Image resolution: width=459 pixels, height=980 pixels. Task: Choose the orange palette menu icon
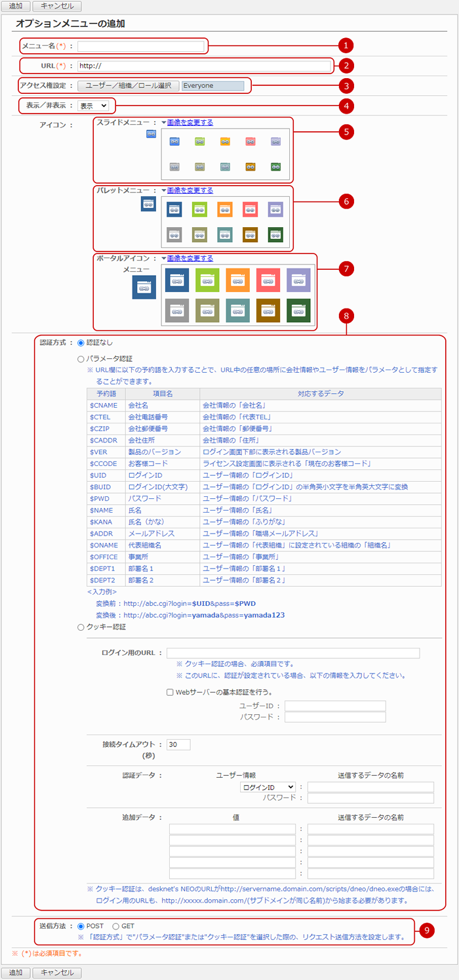click(225, 209)
